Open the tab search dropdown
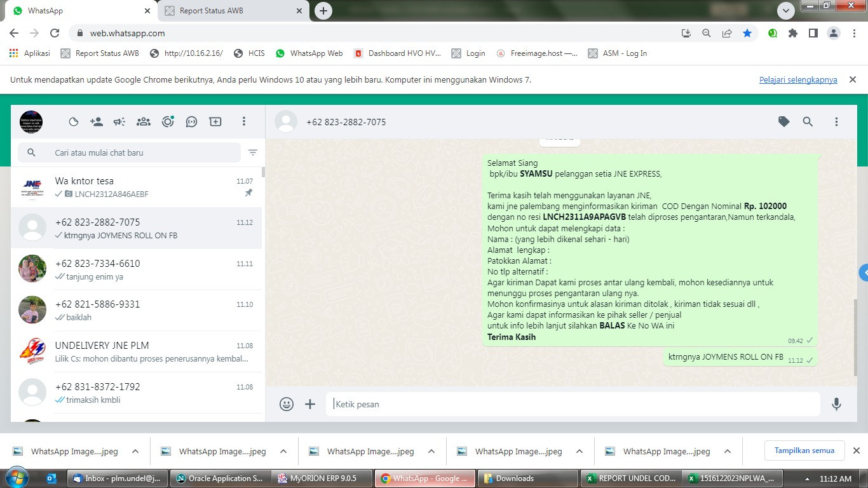 point(786,11)
